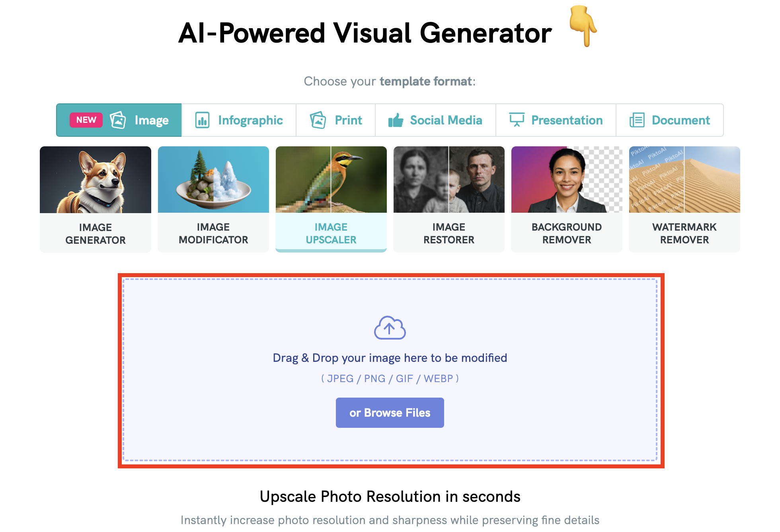Open the Social Media format tab

pos(435,120)
